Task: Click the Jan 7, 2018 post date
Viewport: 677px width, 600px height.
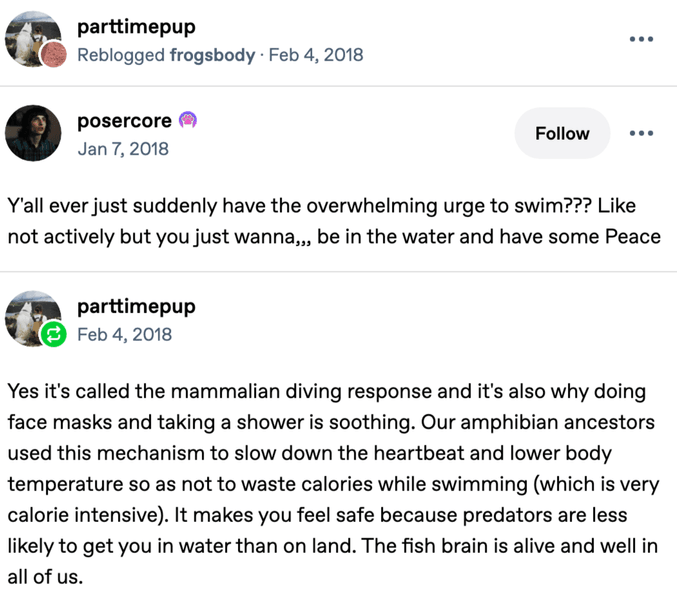Action: click(x=123, y=149)
